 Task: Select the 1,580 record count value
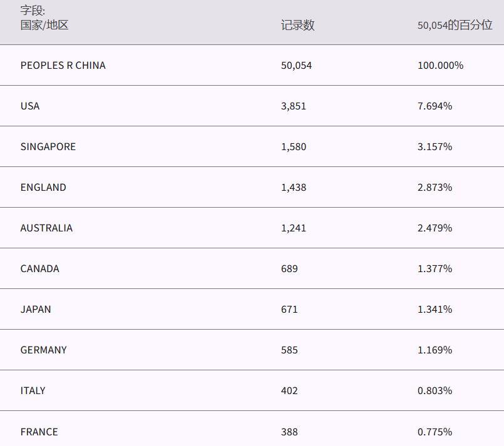point(294,146)
